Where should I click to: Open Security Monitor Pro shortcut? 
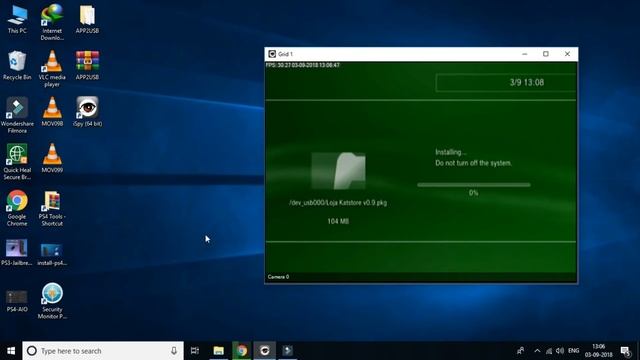[x=52, y=301]
